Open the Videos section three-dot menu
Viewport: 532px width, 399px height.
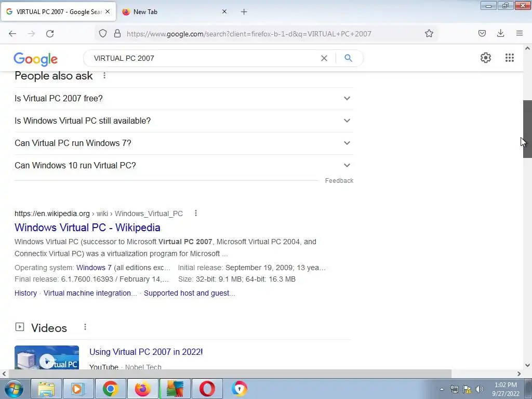coord(85,327)
